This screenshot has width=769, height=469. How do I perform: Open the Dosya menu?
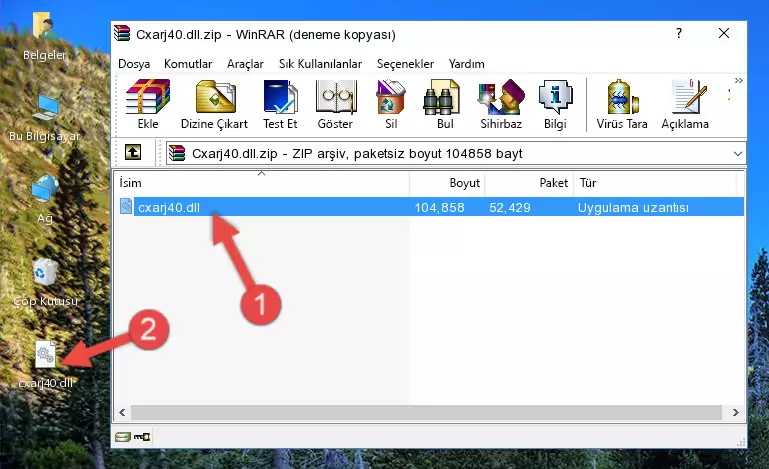[134, 64]
